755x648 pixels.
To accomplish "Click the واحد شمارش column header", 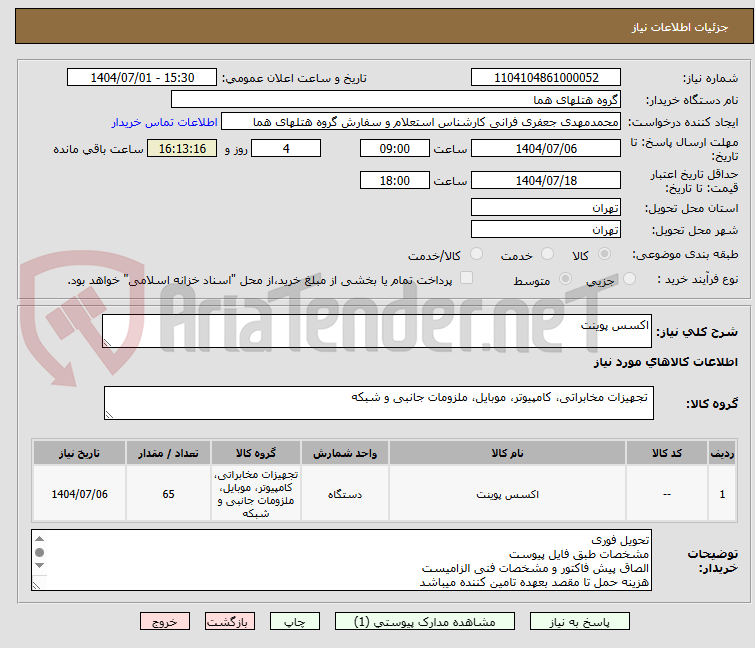I will coord(345,453).
